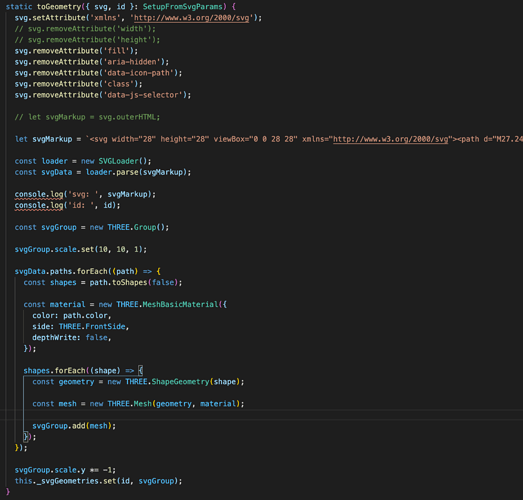Click svgGroup.scale.set(10, 10, 1) line
This screenshot has height=500, width=523.
point(81,249)
